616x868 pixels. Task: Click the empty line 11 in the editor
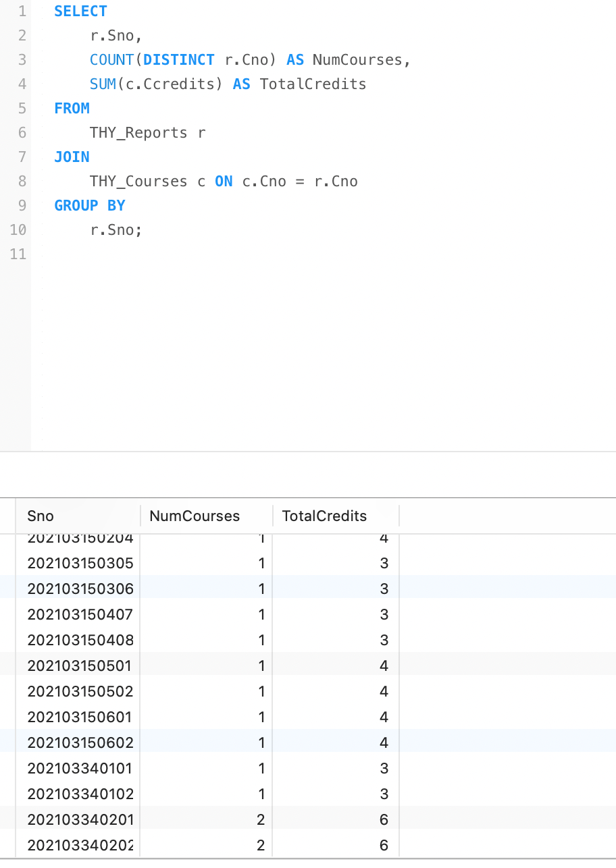point(203,254)
